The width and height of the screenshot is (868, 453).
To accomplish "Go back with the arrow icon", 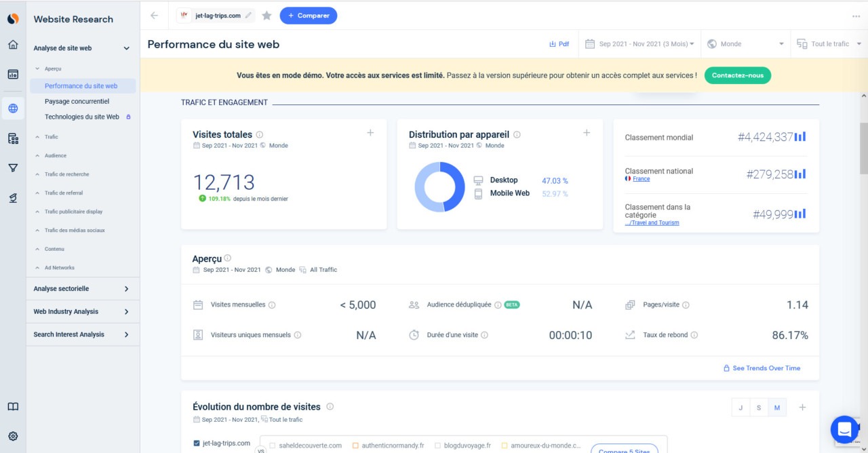I will point(155,16).
